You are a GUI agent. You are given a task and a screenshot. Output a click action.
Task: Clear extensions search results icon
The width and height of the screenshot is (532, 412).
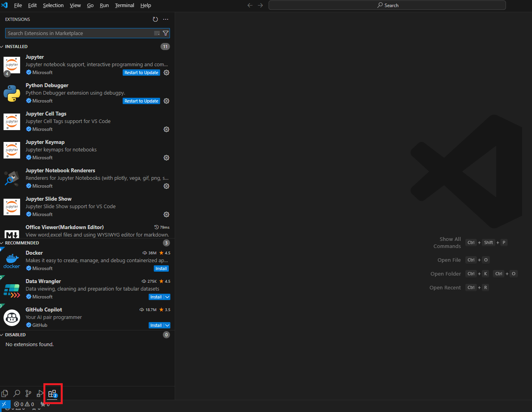click(x=157, y=33)
